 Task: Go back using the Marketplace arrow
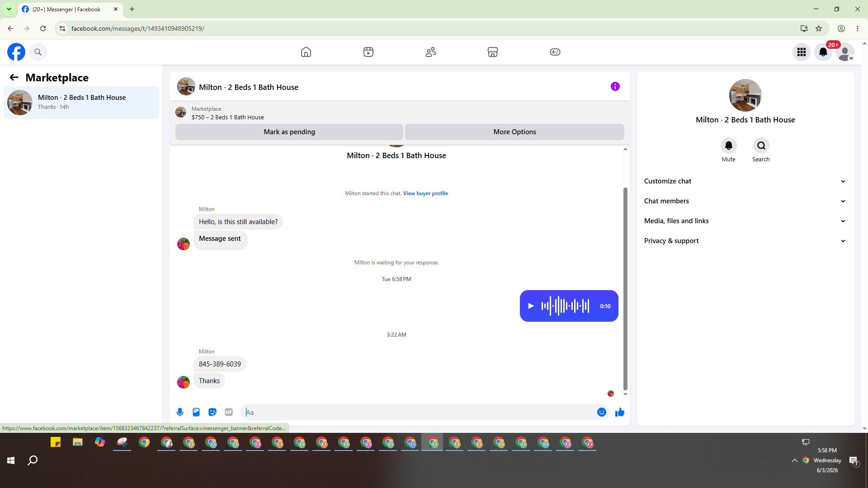[x=14, y=78]
